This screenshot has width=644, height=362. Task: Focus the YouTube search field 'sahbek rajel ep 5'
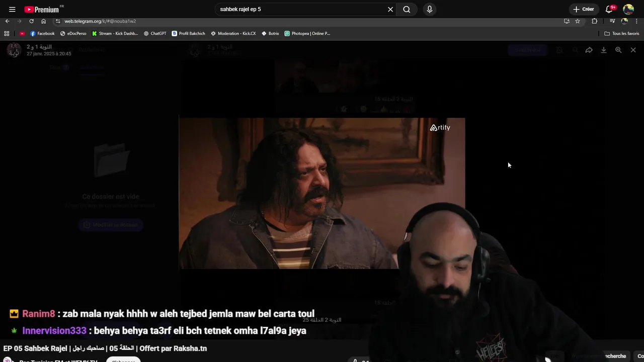tap(301, 9)
